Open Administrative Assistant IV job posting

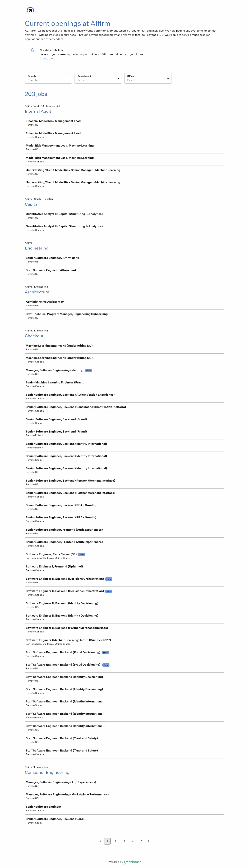point(124,303)
